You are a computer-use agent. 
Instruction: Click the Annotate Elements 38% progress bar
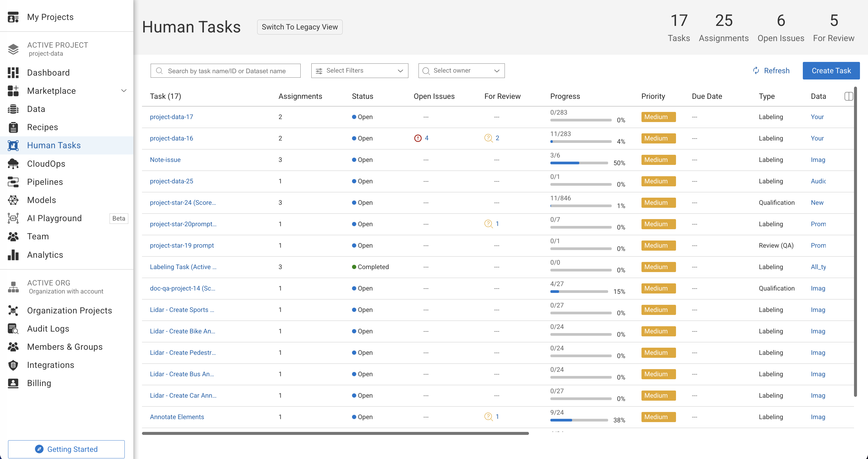[579, 420]
